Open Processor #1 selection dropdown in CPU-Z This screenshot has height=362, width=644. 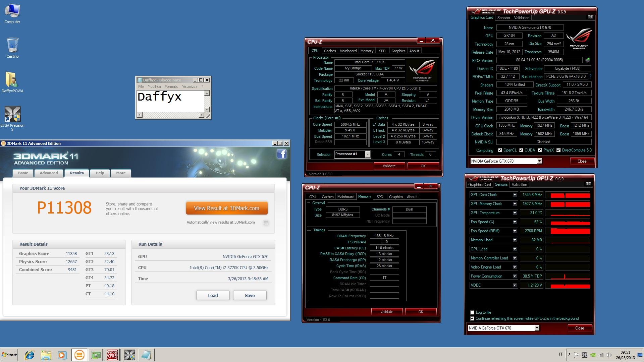368,155
